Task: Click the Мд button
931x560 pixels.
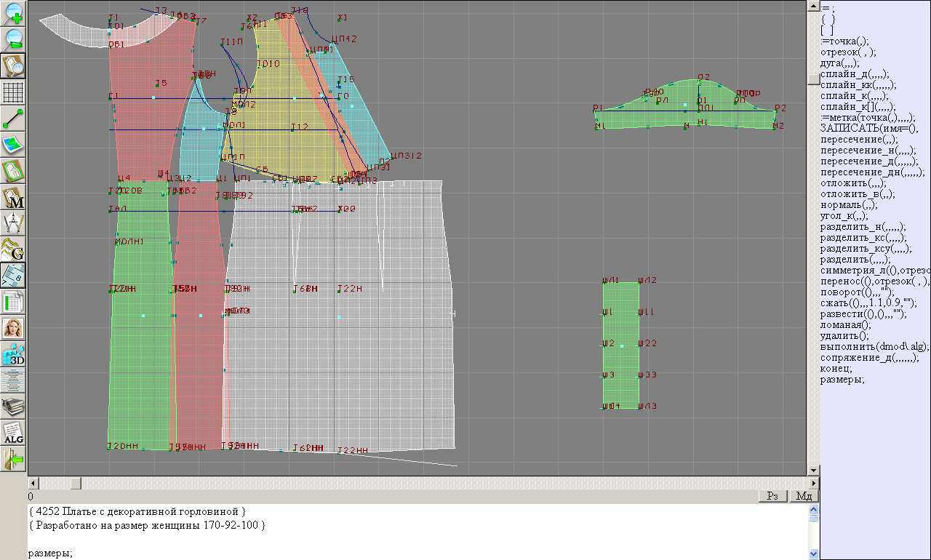Action: tap(804, 496)
